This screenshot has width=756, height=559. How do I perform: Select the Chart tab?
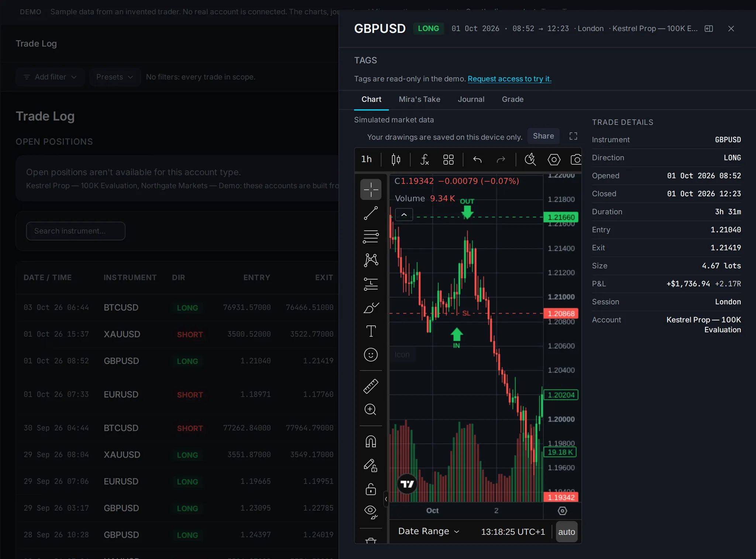(371, 99)
